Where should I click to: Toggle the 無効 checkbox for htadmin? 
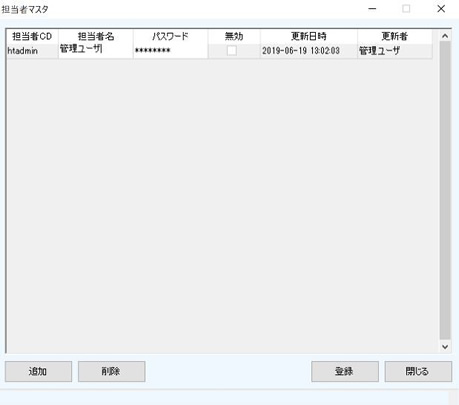[232, 51]
